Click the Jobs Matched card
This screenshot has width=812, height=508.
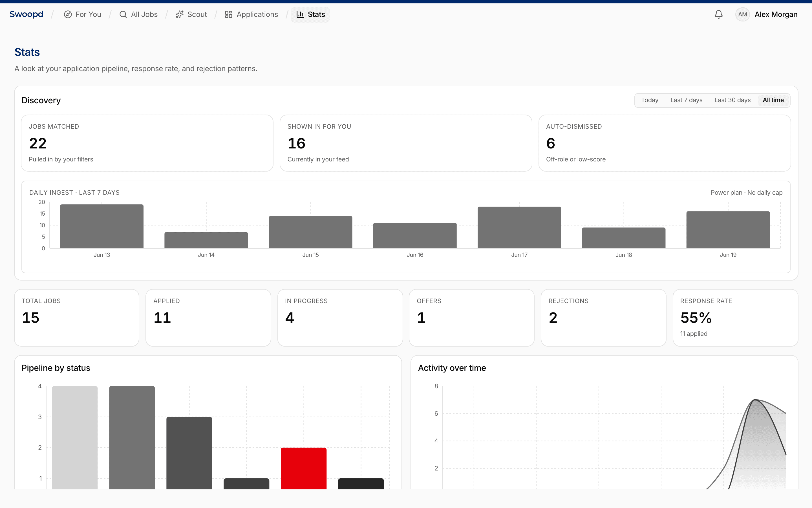pyautogui.click(x=147, y=143)
